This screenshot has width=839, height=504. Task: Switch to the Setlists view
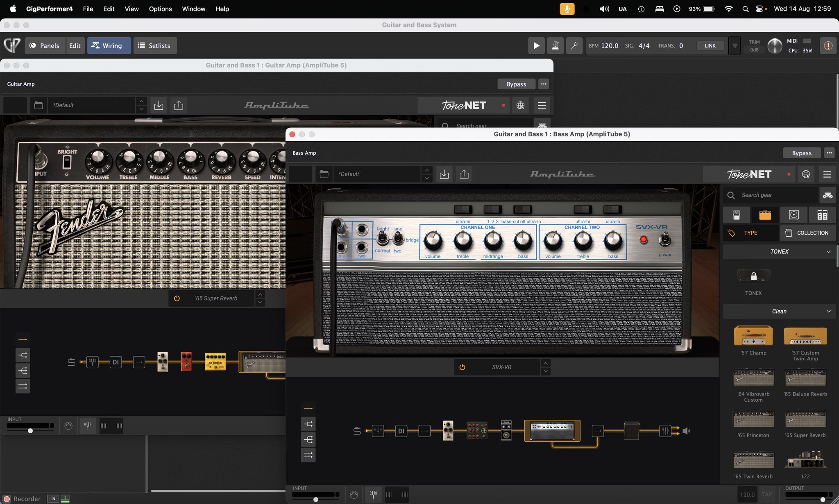tap(155, 45)
